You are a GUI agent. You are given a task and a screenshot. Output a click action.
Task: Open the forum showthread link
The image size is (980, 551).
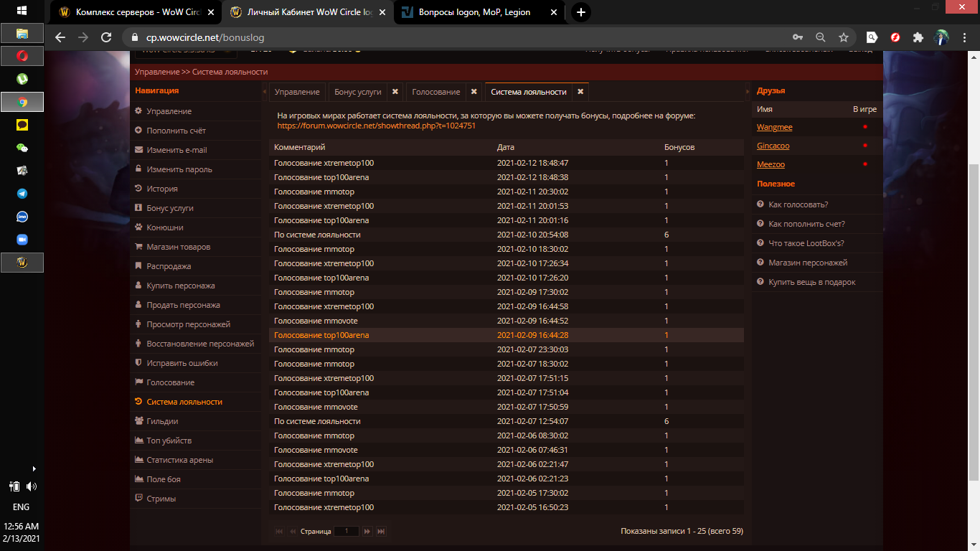[376, 126]
